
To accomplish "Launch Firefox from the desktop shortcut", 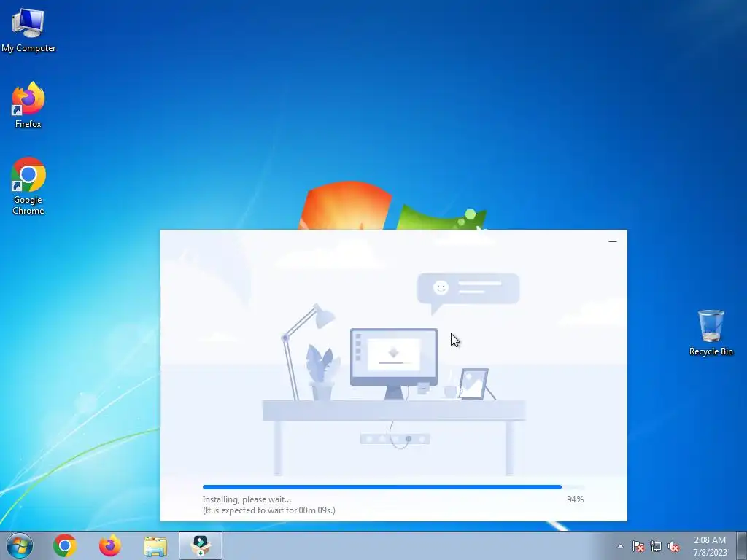I will (x=28, y=105).
